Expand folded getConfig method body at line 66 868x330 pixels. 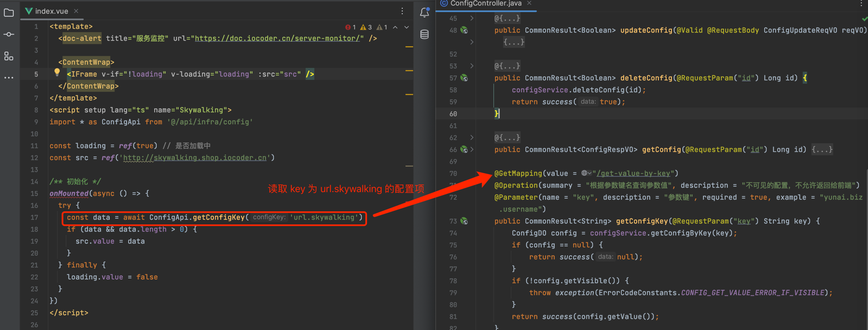coord(822,150)
